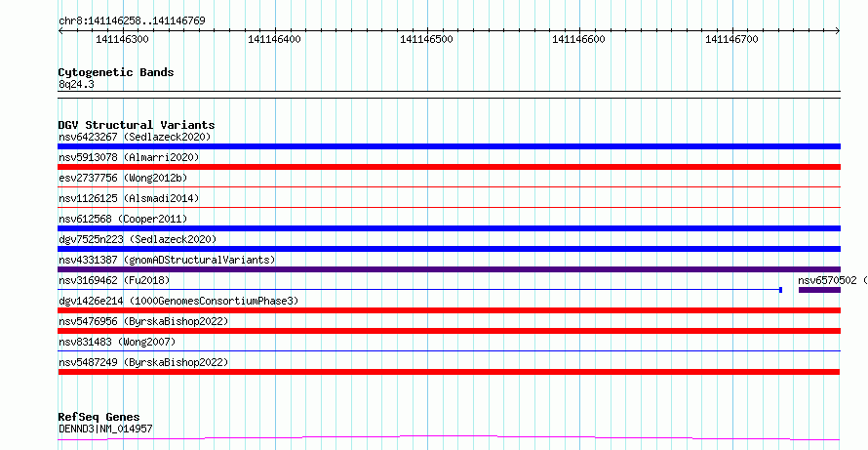The image size is (868, 450).
Task: Open the nsv3169462 (Fu2018) variant label
Action: pyautogui.click(x=114, y=280)
